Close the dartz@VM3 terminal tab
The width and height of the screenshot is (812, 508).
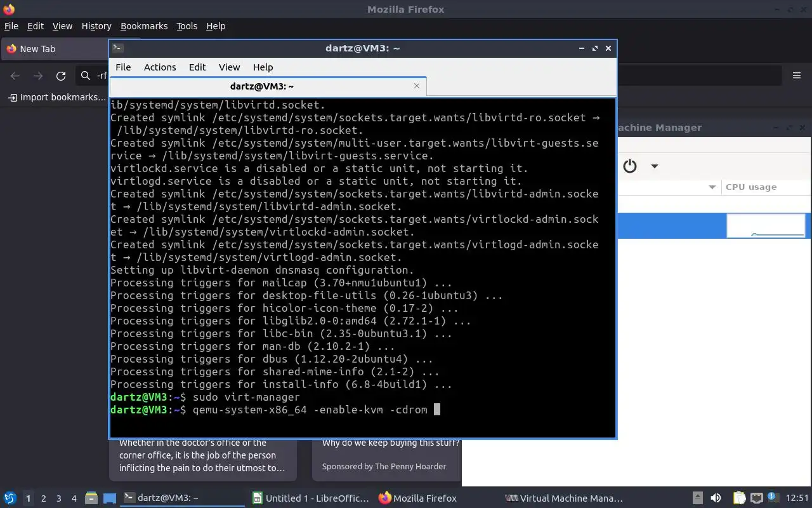pyautogui.click(x=417, y=86)
